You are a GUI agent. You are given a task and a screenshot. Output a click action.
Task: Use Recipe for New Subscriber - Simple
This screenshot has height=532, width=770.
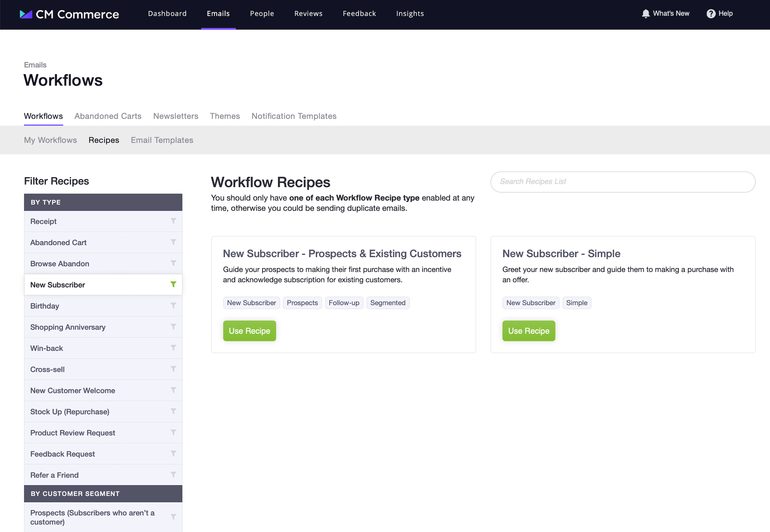pyautogui.click(x=529, y=331)
